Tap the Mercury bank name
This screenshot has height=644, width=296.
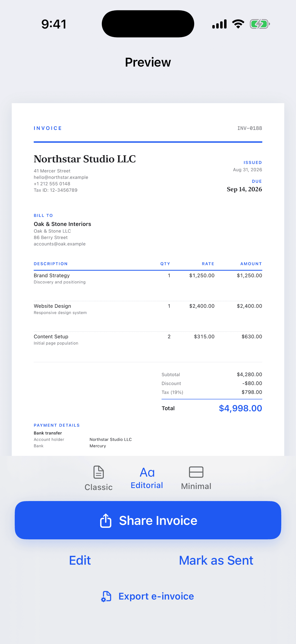pos(98,446)
